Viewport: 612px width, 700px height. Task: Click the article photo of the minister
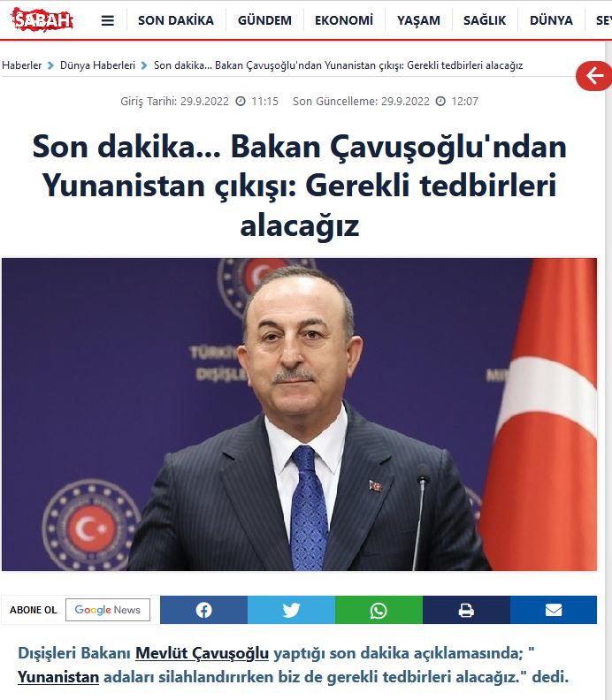pos(299,415)
